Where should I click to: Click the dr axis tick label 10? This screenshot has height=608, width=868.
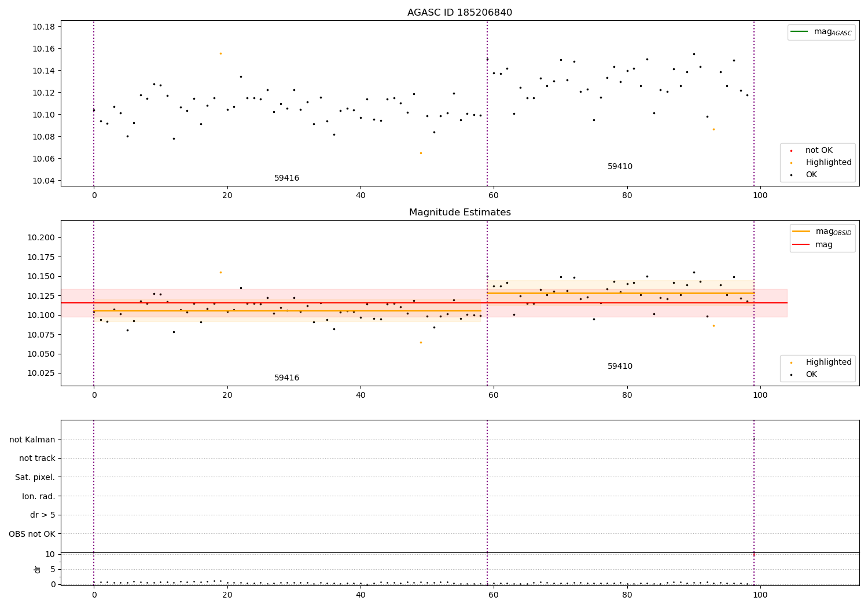pos(50,555)
